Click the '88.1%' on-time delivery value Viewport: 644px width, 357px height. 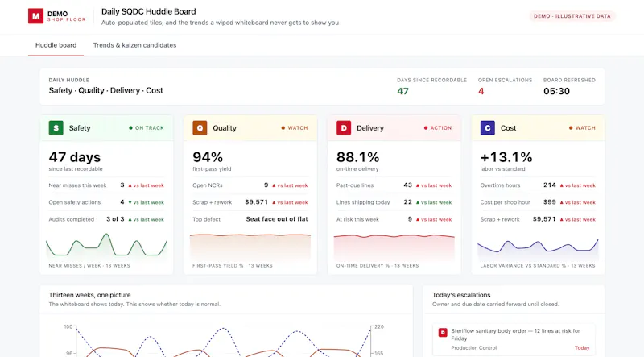[x=357, y=157]
